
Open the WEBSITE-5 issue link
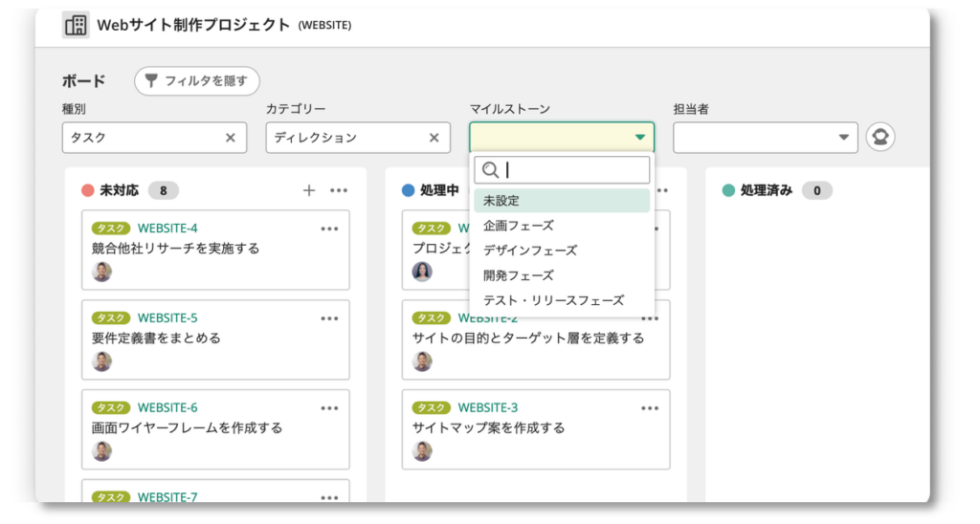pos(167,318)
